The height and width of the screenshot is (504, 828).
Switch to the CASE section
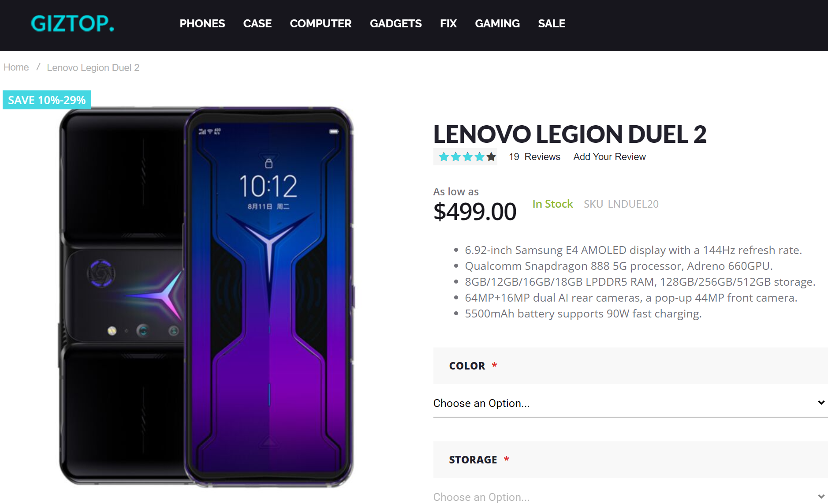point(257,24)
